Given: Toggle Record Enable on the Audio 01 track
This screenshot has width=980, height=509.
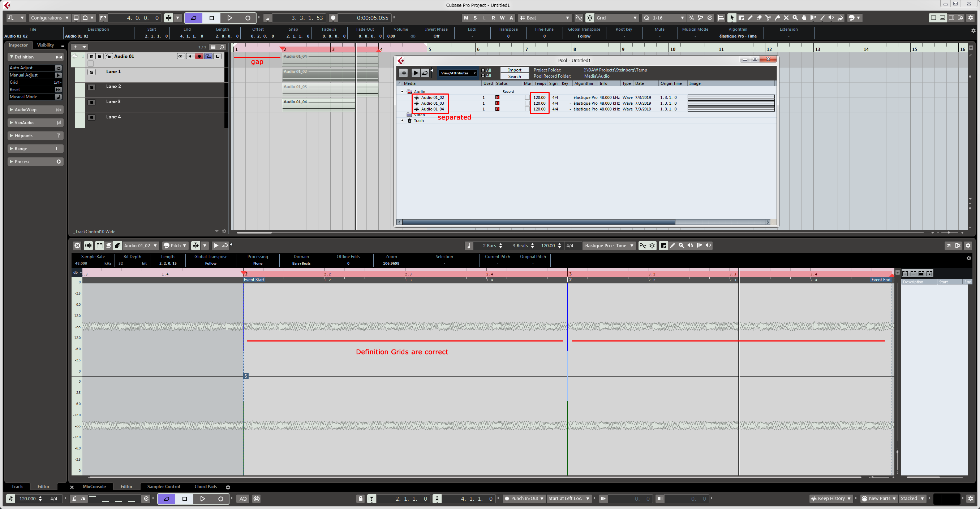Looking at the screenshot, I should coord(199,56).
